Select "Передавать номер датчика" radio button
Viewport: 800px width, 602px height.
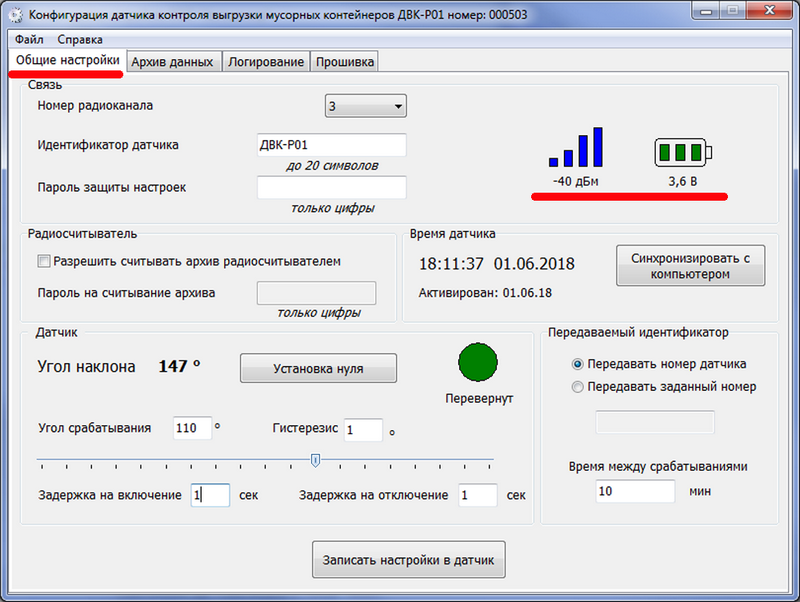coord(577,364)
